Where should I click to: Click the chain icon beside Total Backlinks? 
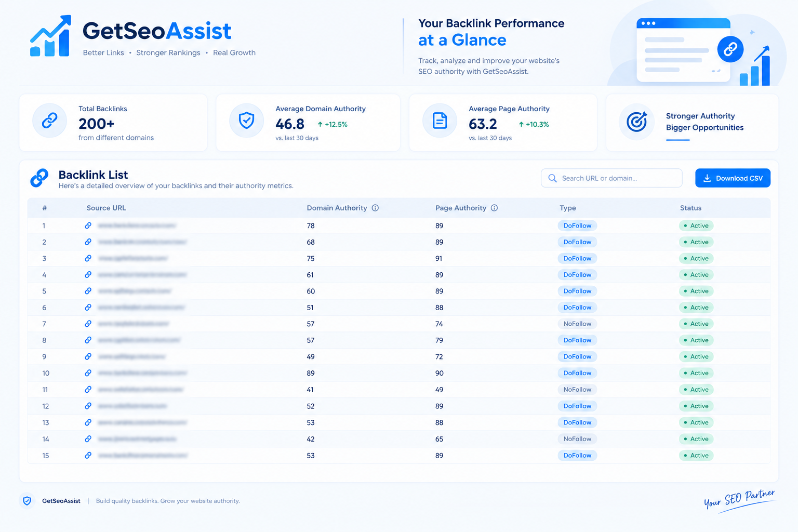coord(50,121)
